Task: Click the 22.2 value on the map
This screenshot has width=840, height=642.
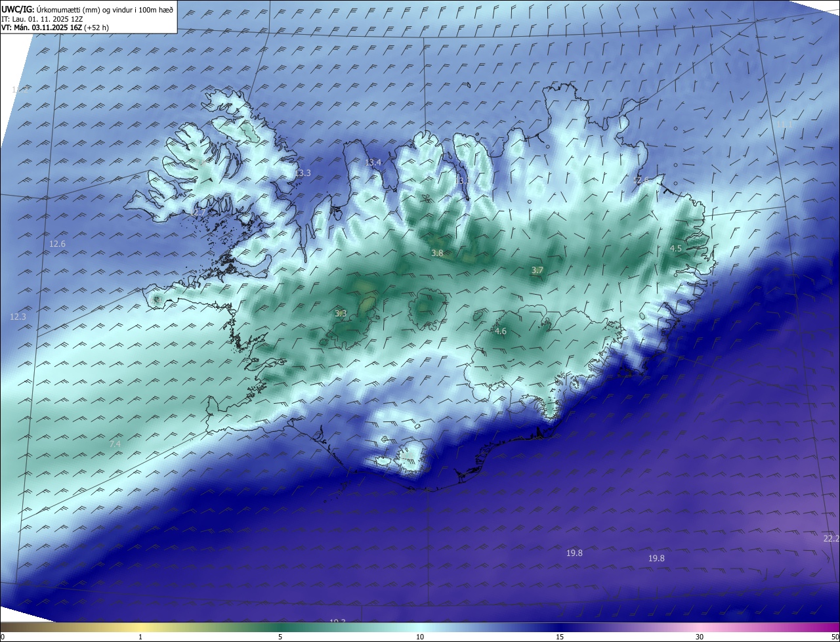Action: coord(831,538)
